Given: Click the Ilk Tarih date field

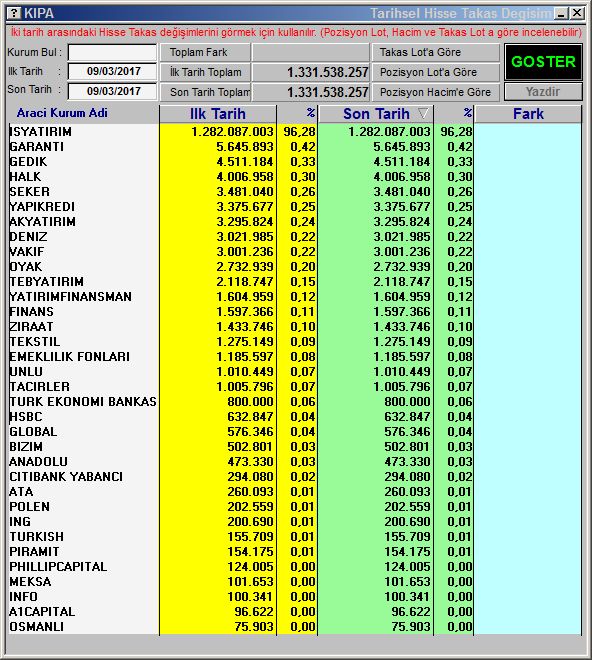Looking at the screenshot, I should pyautogui.click(x=112, y=71).
